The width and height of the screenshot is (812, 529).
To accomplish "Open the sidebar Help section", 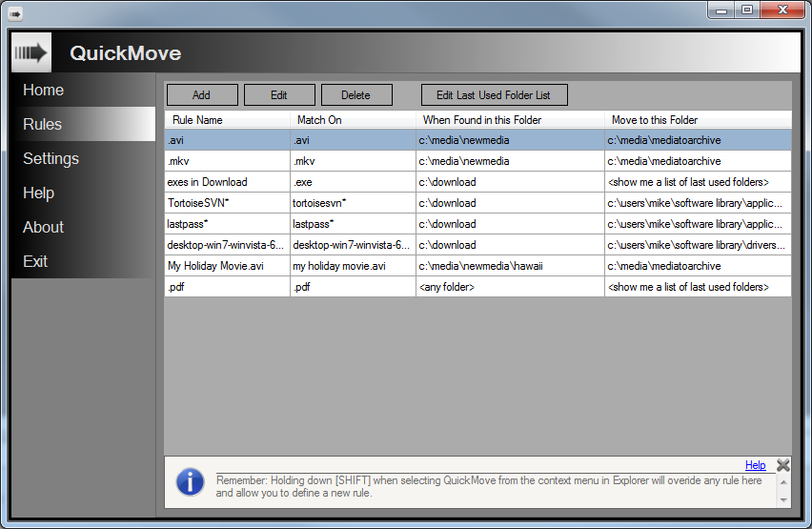I will click(x=39, y=193).
